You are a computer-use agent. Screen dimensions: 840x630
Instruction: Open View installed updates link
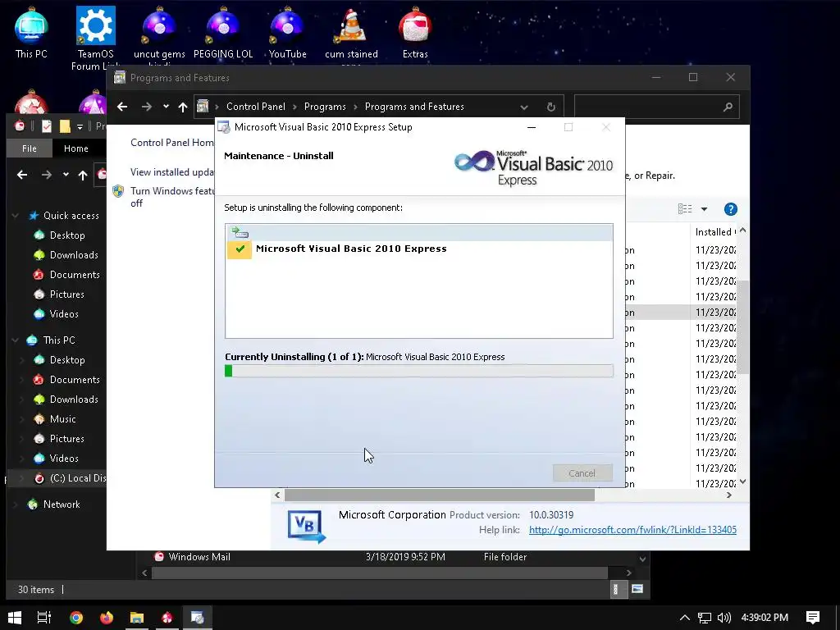coord(172,172)
